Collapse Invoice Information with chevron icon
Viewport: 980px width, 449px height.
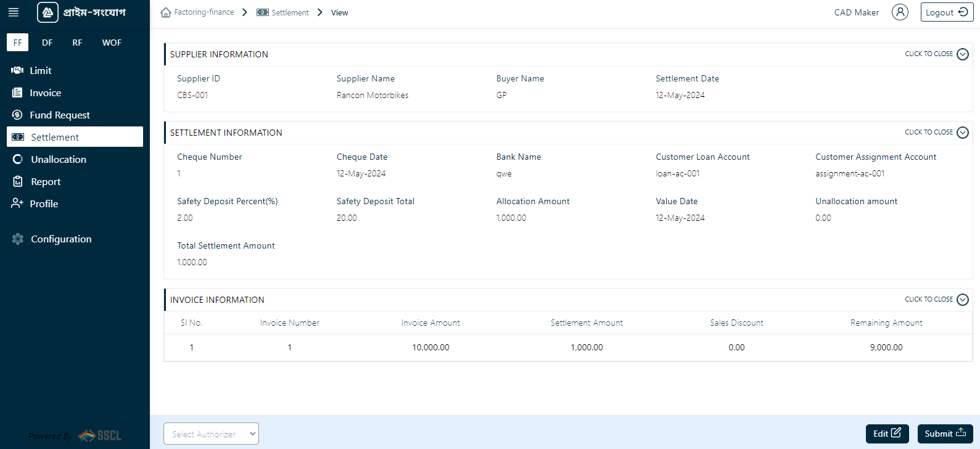(x=963, y=300)
